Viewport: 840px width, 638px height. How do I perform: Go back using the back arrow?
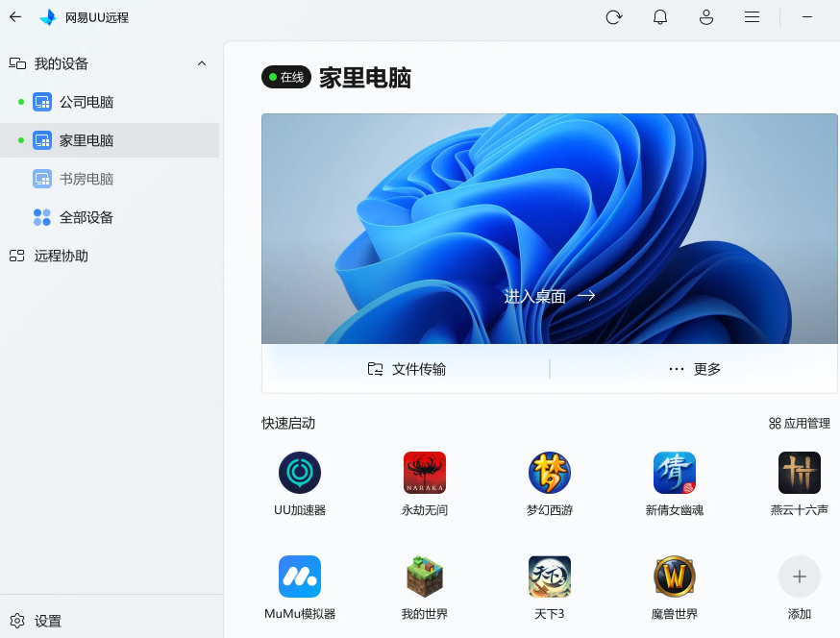(15, 17)
